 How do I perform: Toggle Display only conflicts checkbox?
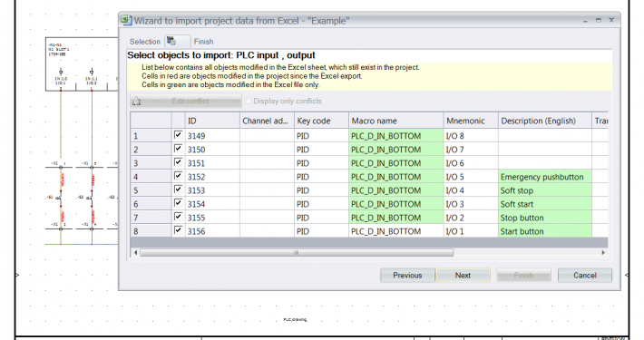click(x=249, y=101)
